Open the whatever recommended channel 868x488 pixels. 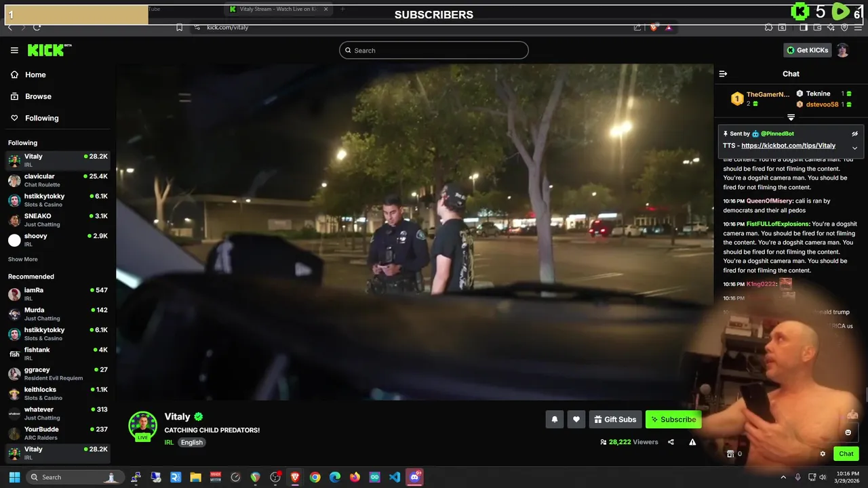(x=58, y=413)
